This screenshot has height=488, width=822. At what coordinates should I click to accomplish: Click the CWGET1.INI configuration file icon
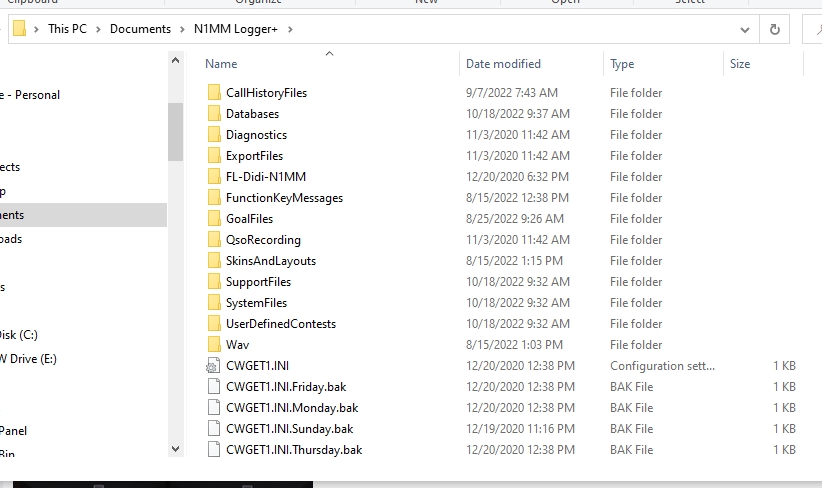point(213,365)
